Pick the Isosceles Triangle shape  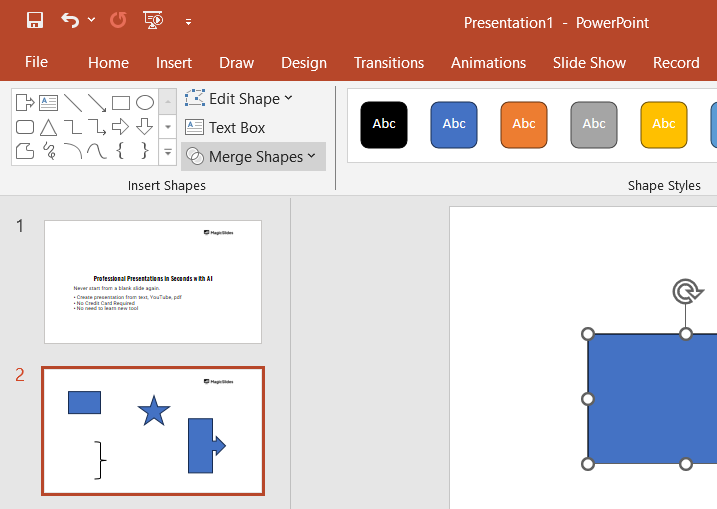[x=49, y=127]
